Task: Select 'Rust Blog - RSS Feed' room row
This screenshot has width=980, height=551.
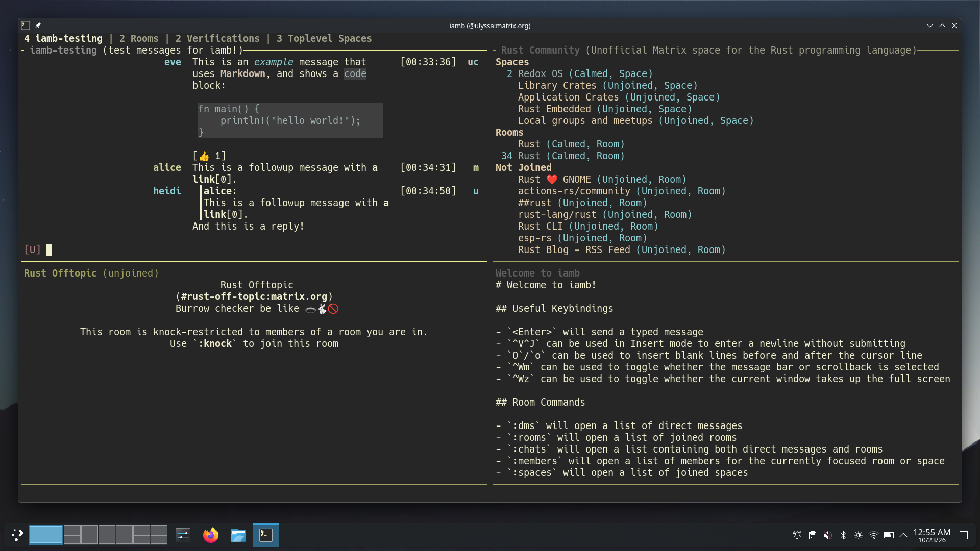Action: coord(622,250)
